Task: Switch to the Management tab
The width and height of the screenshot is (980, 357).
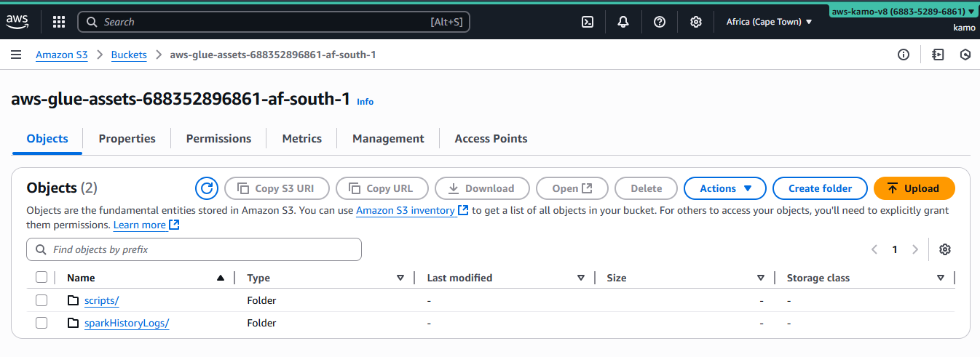Action: [388, 138]
